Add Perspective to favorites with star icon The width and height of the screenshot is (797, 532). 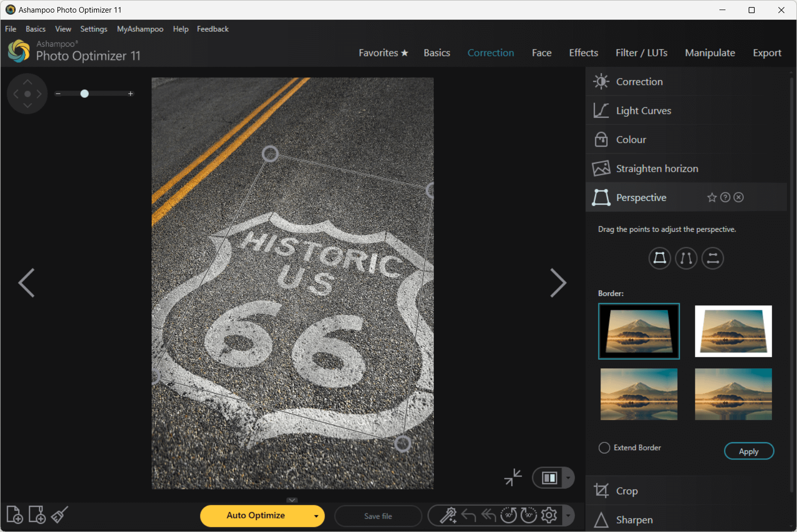pyautogui.click(x=711, y=197)
